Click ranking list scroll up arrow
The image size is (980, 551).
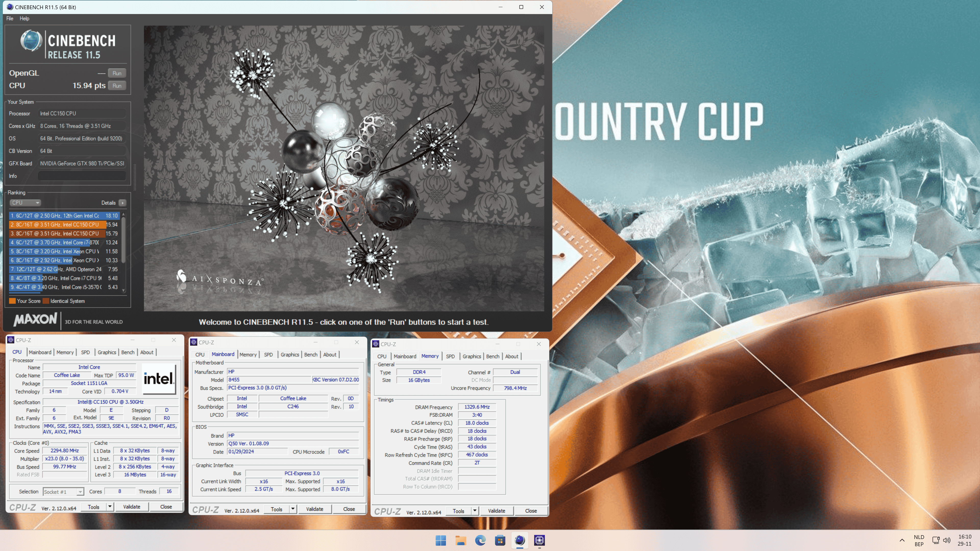[123, 215]
